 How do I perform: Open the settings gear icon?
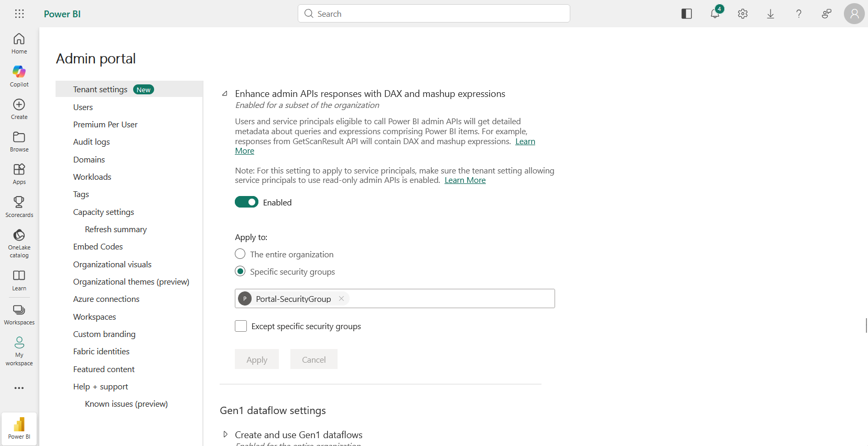743,14
